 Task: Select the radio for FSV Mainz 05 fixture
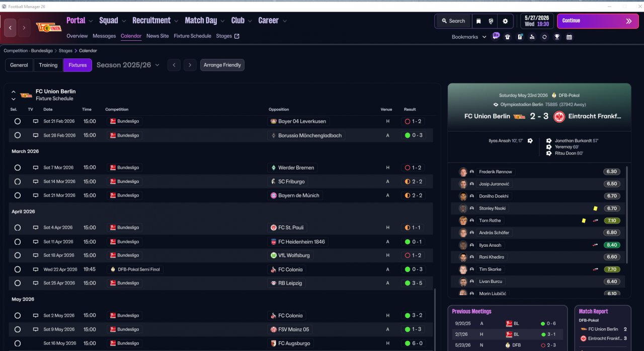click(x=18, y=329)
